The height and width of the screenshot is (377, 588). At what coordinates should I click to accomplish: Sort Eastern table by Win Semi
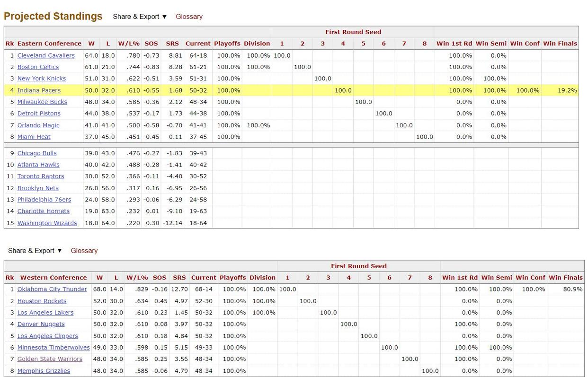[x=491, y=44]
